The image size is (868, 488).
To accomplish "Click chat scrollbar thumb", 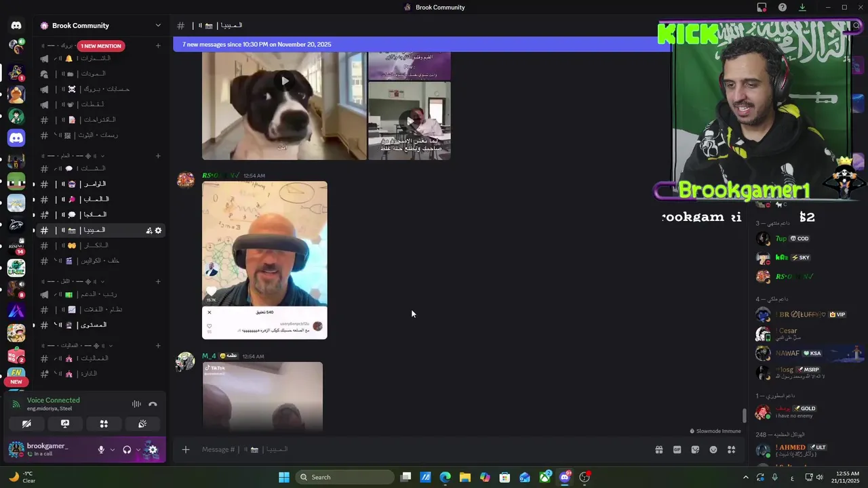I will point(744,415).
